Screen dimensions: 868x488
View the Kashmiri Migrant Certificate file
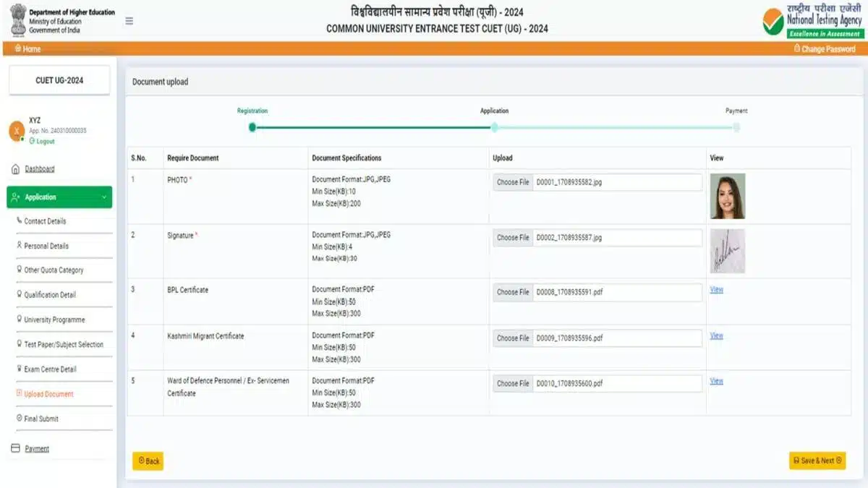click(x=716, y=336)
